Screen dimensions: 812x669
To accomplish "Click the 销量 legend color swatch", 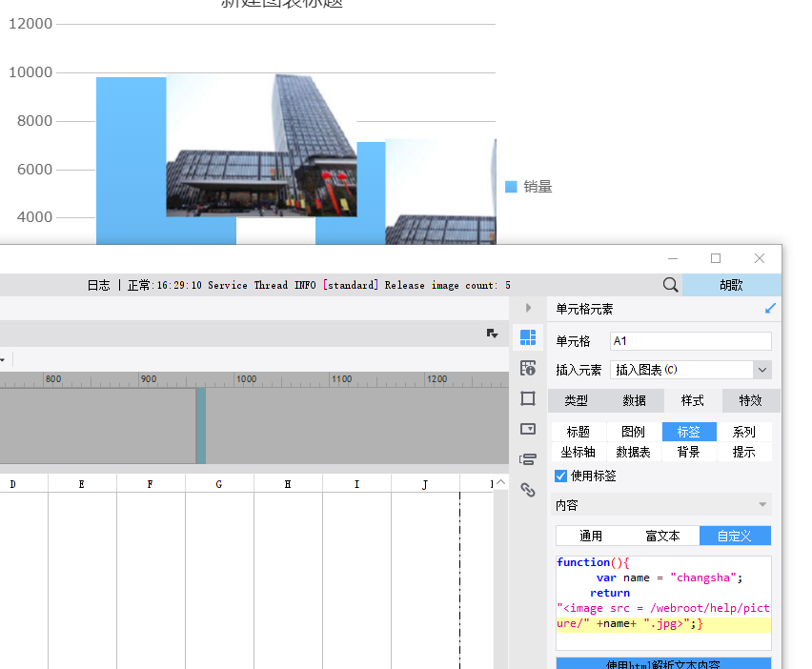I will pyautogui.click(x=511, y=187).
